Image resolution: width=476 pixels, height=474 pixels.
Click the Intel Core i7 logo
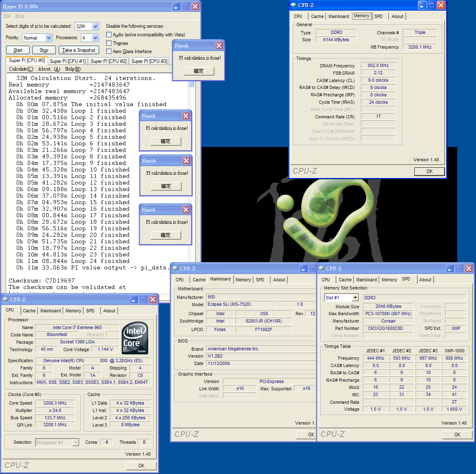click(x=135, y=338)
